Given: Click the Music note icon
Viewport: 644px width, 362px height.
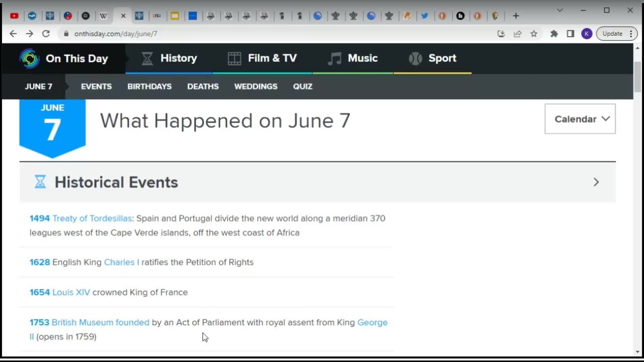Looking at the screenshot, I should [x=334, y=58].
